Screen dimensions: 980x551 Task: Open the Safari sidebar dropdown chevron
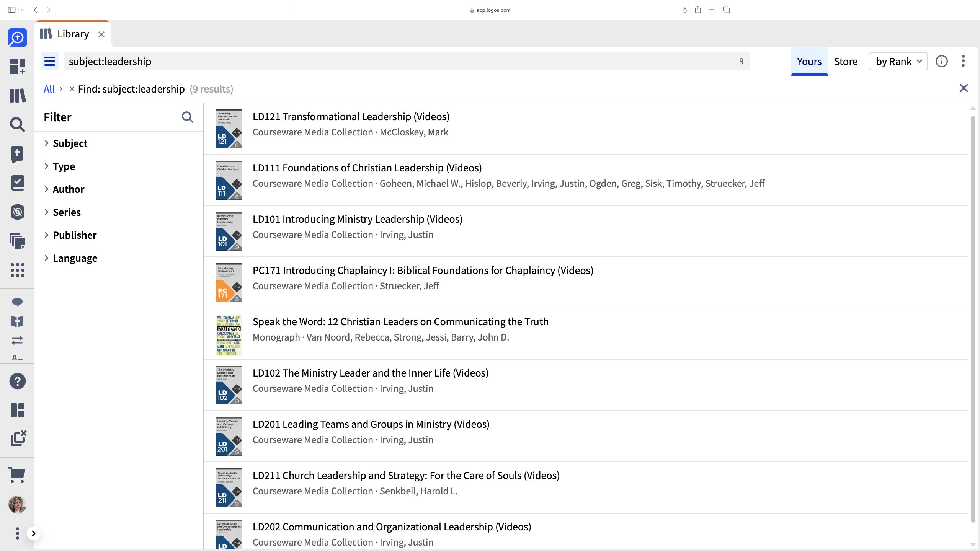click(23, 10)
